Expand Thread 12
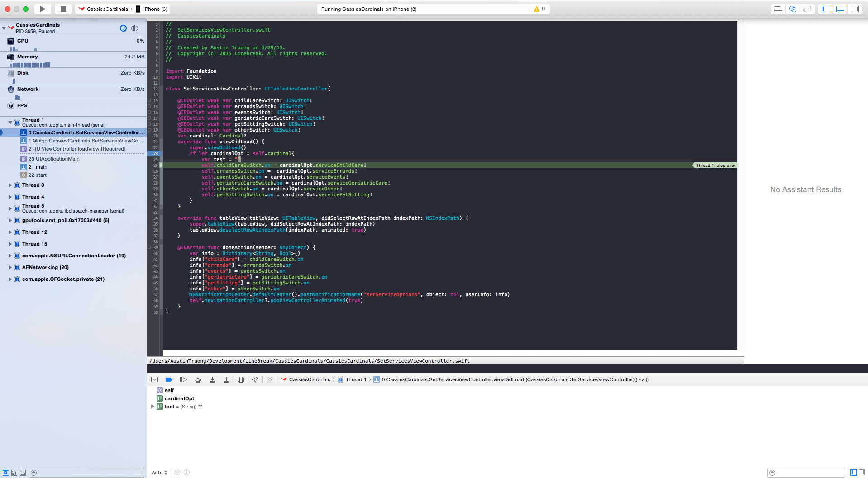The height and width of the screenshot is (478, 868). [10, 232]
